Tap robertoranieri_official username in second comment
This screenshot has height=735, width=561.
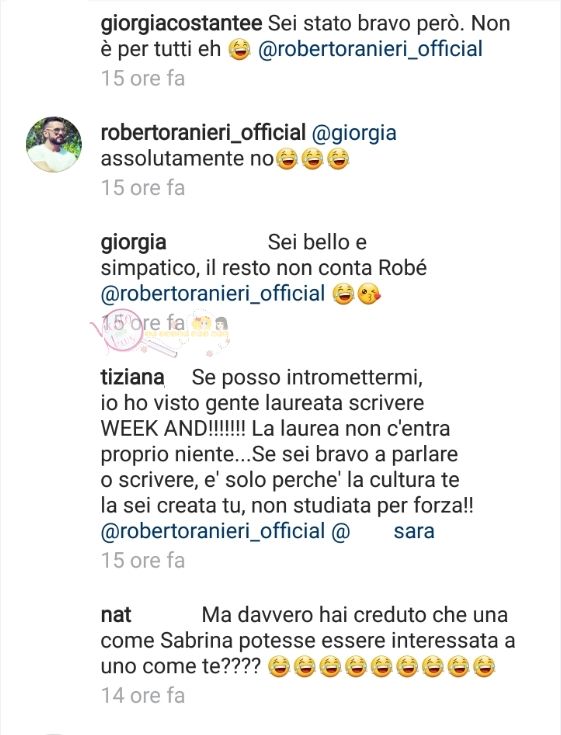(x=203, y=133)
